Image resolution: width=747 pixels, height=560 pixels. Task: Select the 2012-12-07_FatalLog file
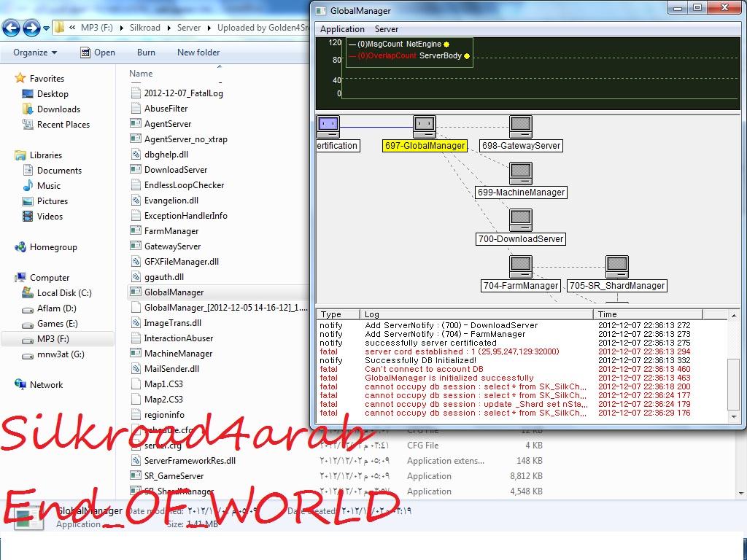[x=183, y=93]
